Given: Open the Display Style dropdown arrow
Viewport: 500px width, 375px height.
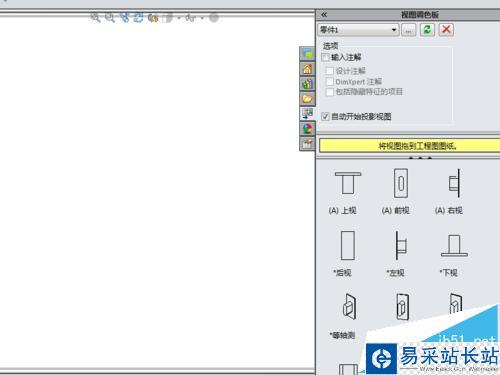Looking at the screenshot, I should pyautogui.click(x=179, y=18).
